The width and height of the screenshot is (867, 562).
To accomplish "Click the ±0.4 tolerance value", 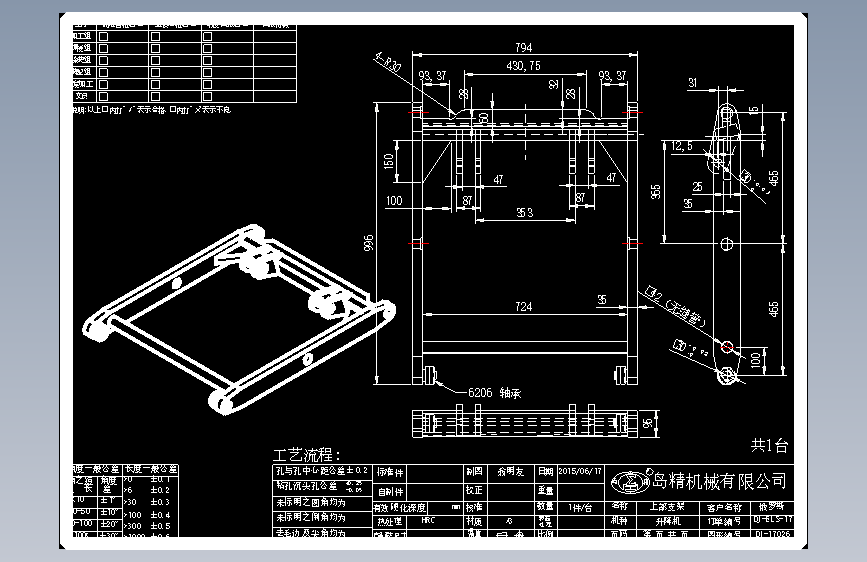I will tap(160, 515).
